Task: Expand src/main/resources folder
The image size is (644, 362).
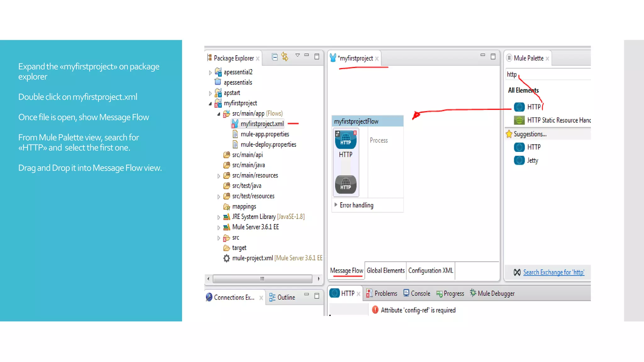Action: tap(219, 176)
